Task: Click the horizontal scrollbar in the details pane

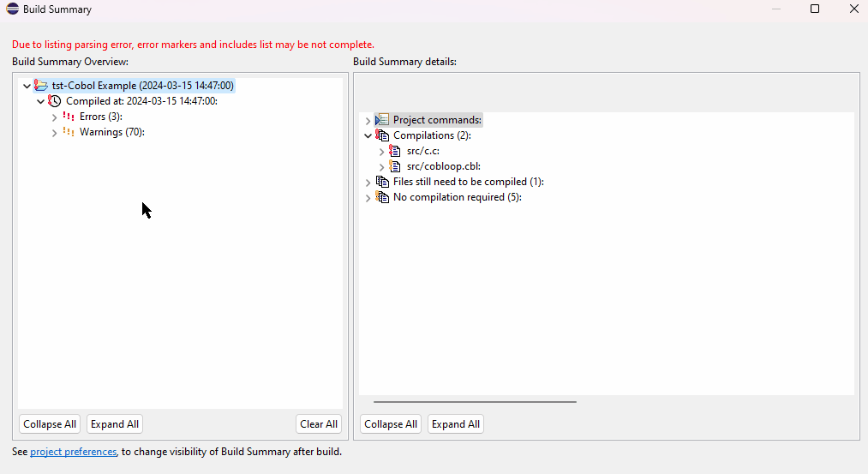Action: coord(475,401)
